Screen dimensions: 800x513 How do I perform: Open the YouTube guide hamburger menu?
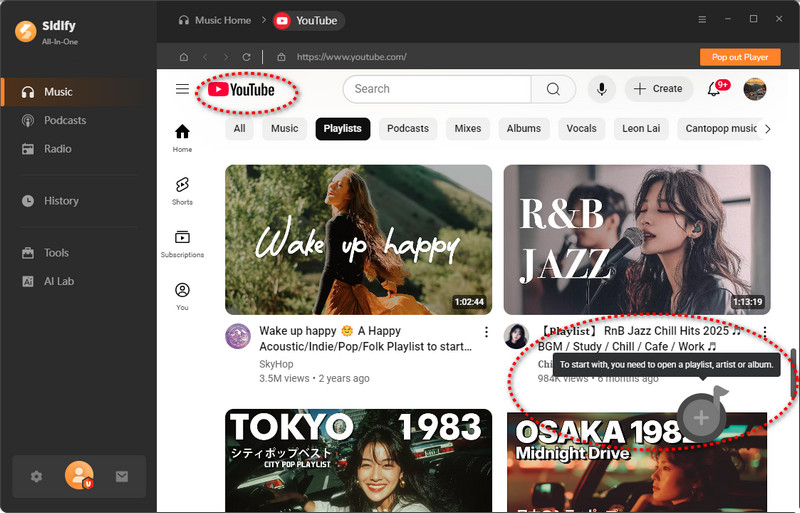[182, 89]
